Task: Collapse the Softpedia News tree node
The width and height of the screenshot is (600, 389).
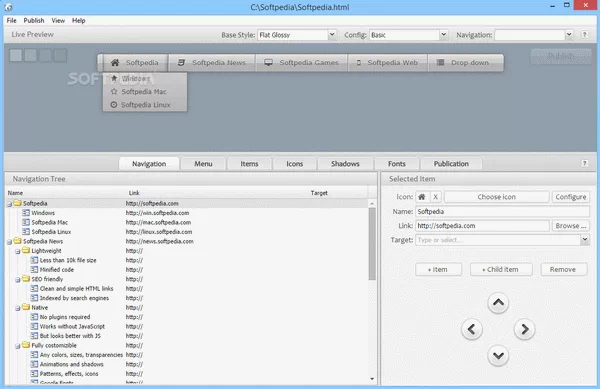Action: pos(9,242)
